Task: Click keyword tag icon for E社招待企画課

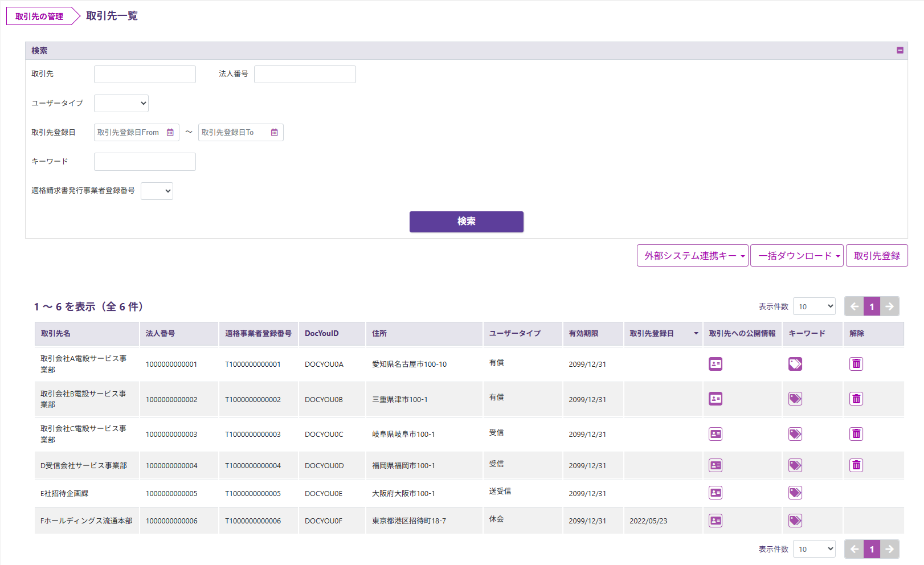Action: coord(795,493)
